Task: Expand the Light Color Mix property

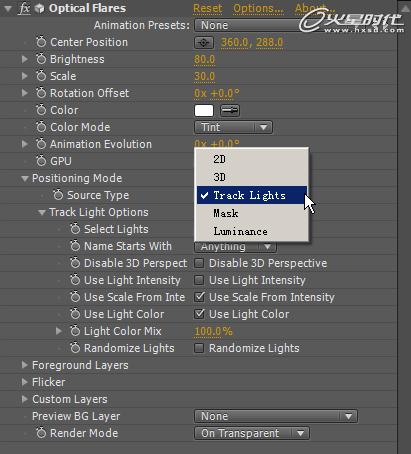Action: coord(58,331)
